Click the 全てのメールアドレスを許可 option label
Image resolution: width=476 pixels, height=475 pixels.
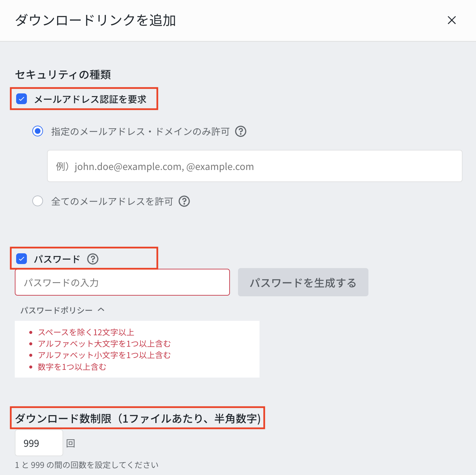112,201
